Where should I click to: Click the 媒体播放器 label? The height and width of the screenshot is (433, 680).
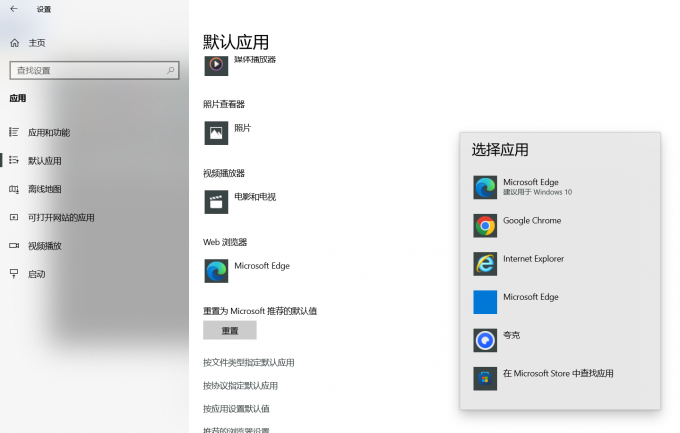tap(255, 59)
